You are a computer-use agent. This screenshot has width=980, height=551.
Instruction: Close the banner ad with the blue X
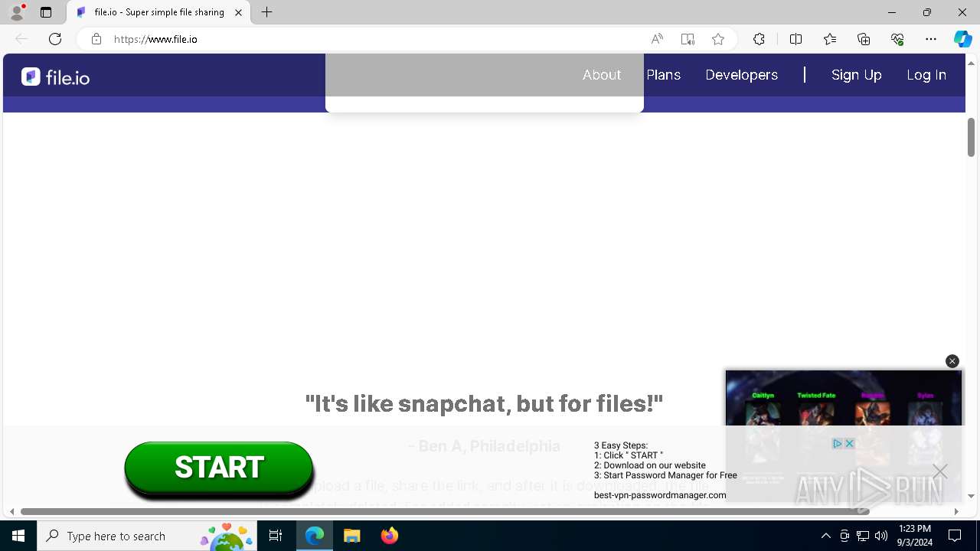tap(849, 444)
